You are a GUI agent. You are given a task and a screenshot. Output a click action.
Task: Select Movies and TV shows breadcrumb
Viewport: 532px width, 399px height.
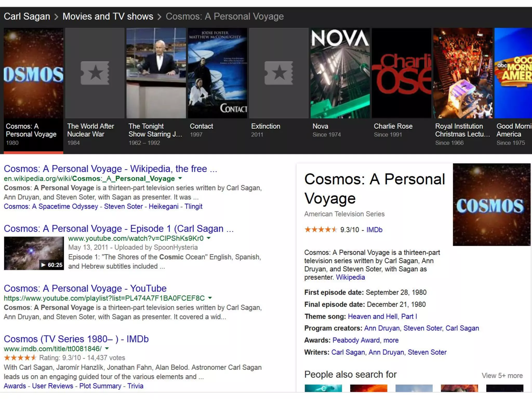[108, 16]
